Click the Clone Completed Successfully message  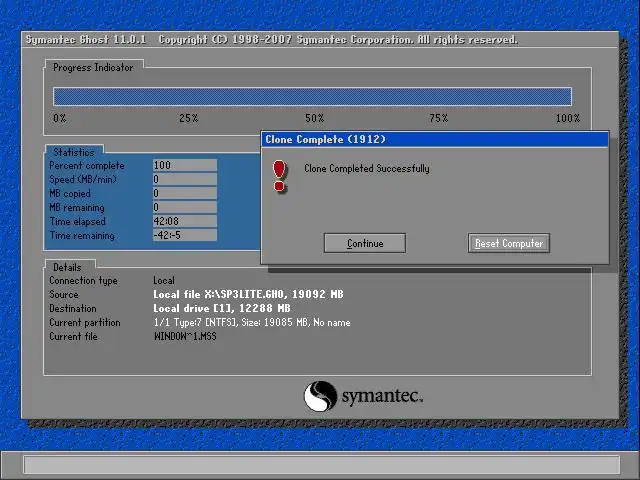(367, 169)
